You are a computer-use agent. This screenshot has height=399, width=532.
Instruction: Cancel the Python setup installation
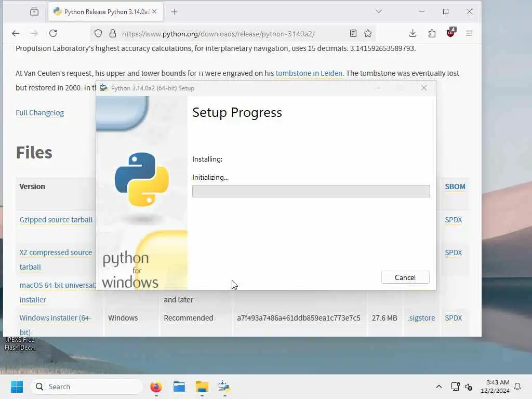(405, 277)
